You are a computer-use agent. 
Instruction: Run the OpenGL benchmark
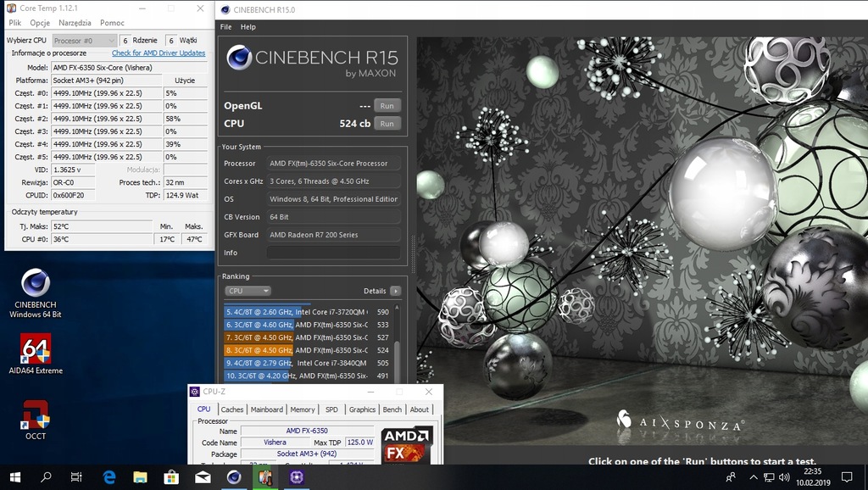click(x=387, y=106)
